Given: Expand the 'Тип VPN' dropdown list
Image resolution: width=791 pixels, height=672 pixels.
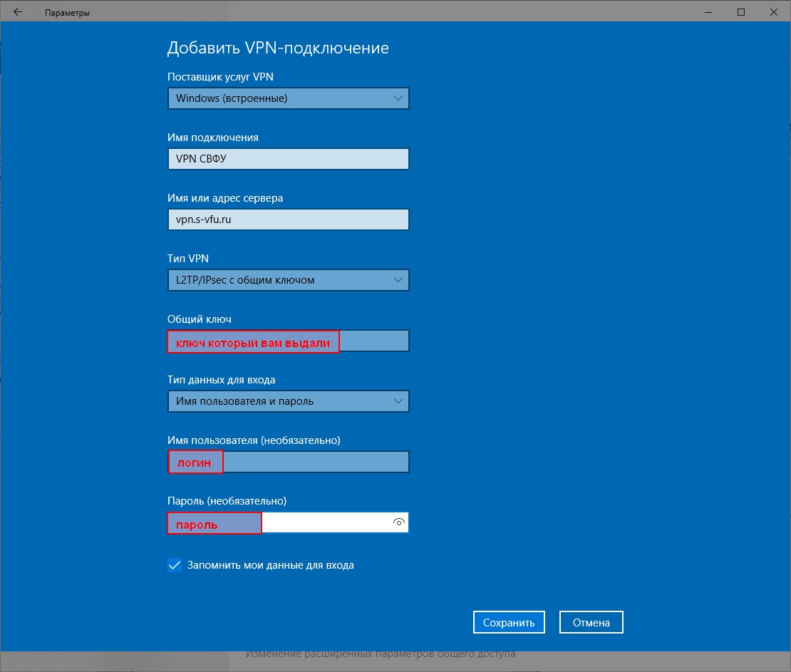Looking at the screenshot, I should click(x=288, y=280).
